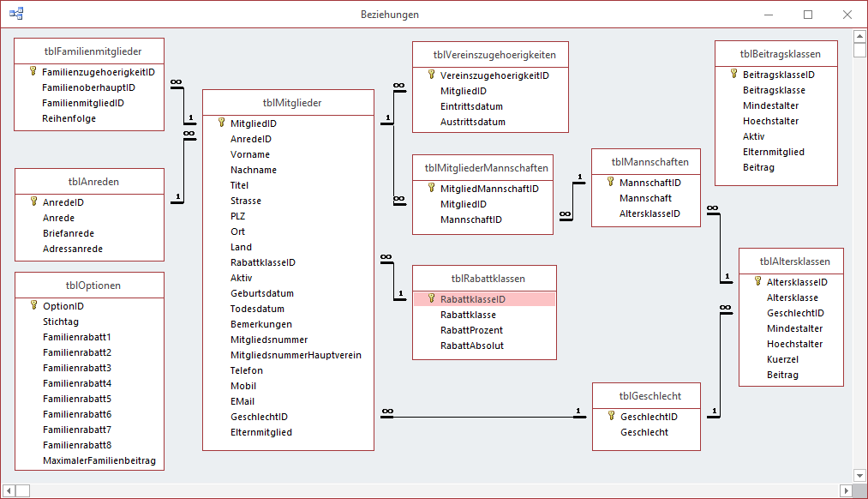Select the tblMitgliederMannschaften table title
This screenshot has width=868, height=499.
[482, 168]
